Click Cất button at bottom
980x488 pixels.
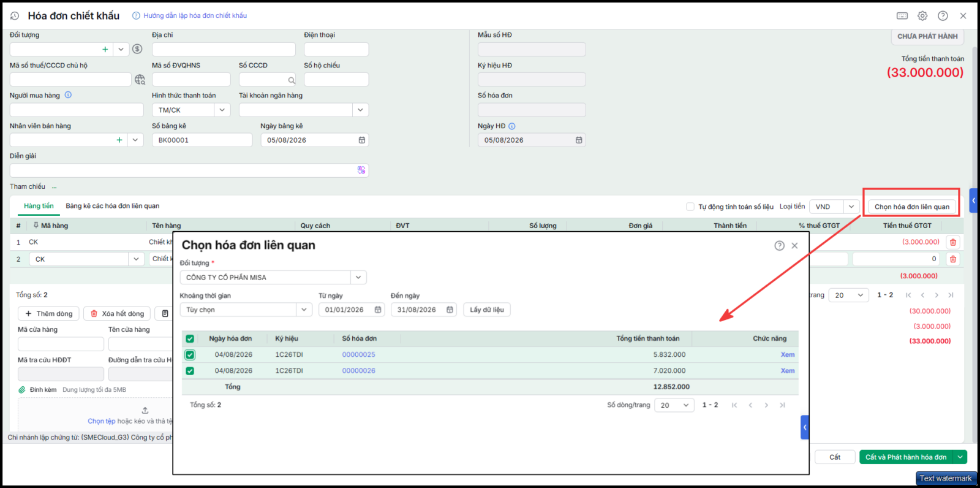pos(834,457)
